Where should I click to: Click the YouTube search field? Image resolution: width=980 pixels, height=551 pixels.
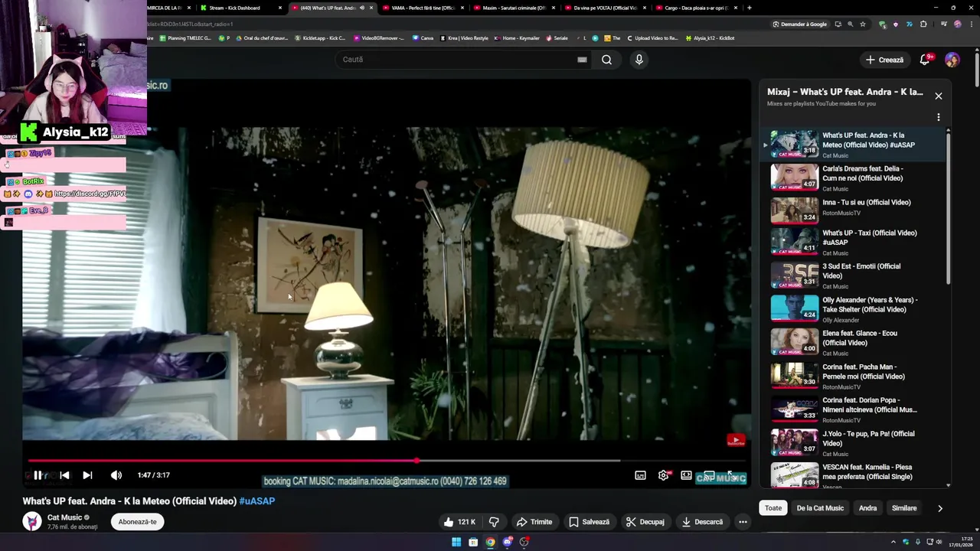pyautogui.click(x=456, y=60)
